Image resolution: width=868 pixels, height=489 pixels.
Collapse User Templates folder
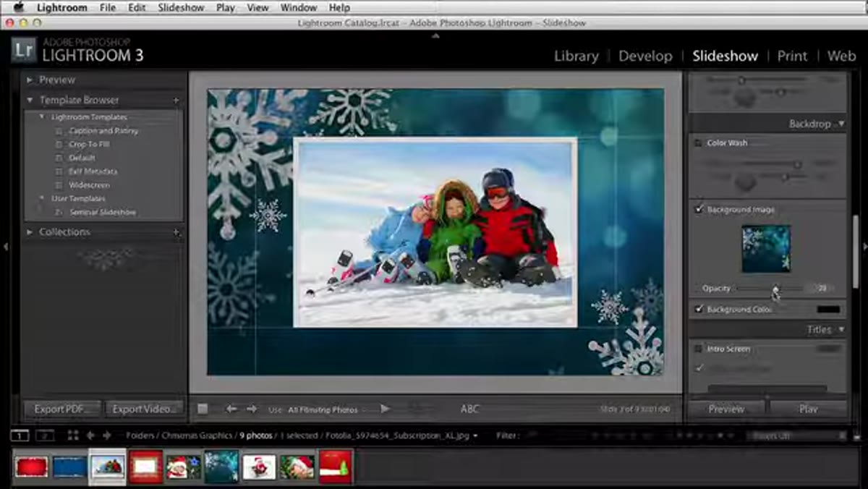42,199
